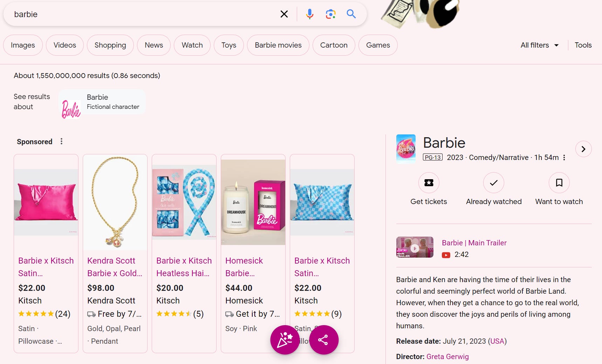Viewport: 602px width, 364px height.
Task: Click the About 1,550,000,000 results text
Action: (87, 76)
